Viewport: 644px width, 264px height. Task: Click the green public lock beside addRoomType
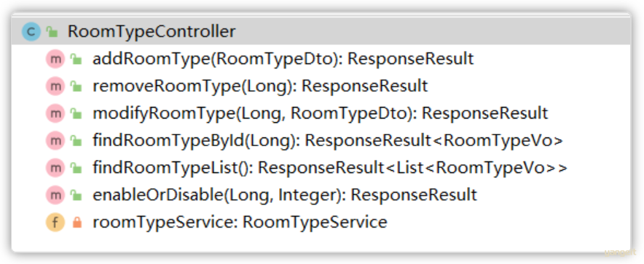[x=76, y=60]
